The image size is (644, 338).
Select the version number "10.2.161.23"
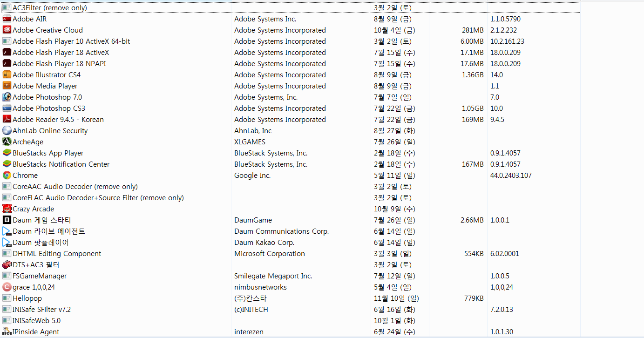507,41
